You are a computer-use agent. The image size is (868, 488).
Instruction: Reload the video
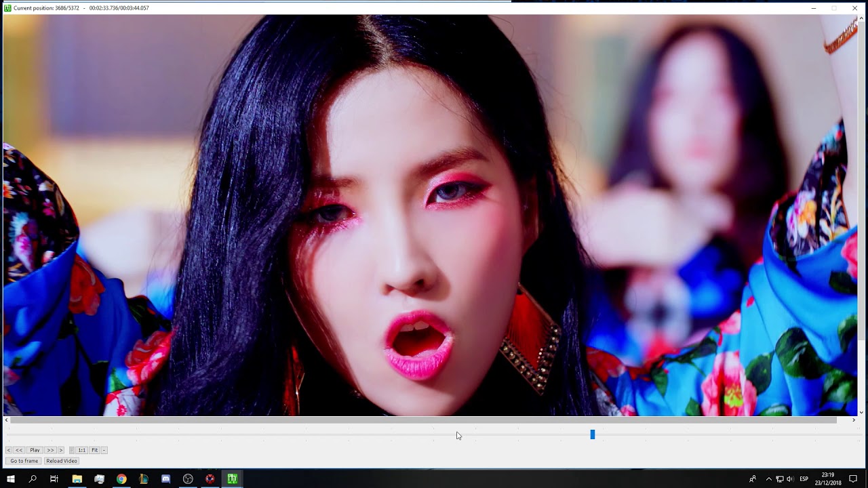(x=62, y=461)
